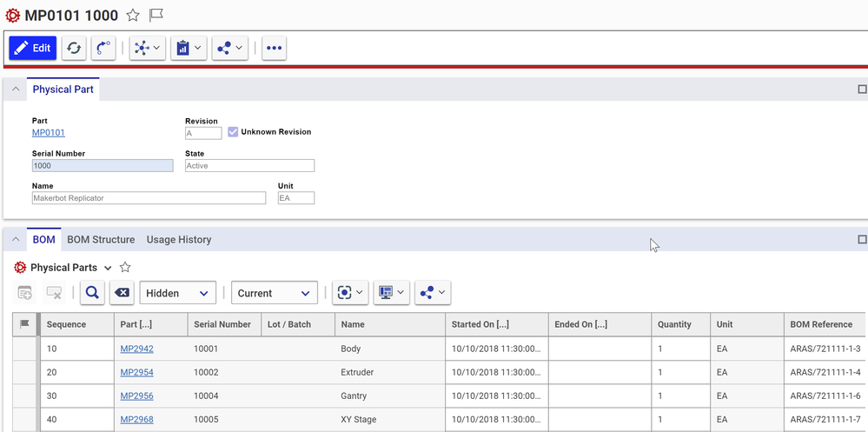Clear search criteria with the backspace icon
This screenshot has height=432, width=868.
point(123,294)
